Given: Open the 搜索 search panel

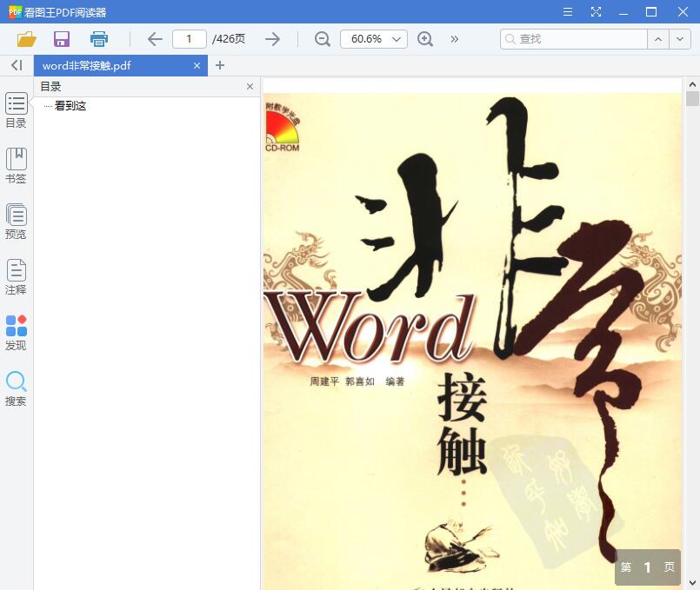Looking at the screenshot, I should pyautogui.click(x=16, y=388).
